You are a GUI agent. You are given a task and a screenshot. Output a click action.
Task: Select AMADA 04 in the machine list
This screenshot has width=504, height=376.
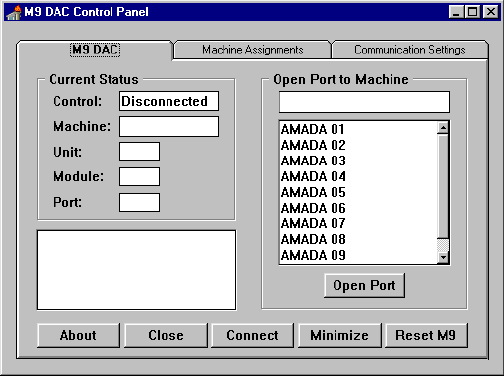point(358,177)
